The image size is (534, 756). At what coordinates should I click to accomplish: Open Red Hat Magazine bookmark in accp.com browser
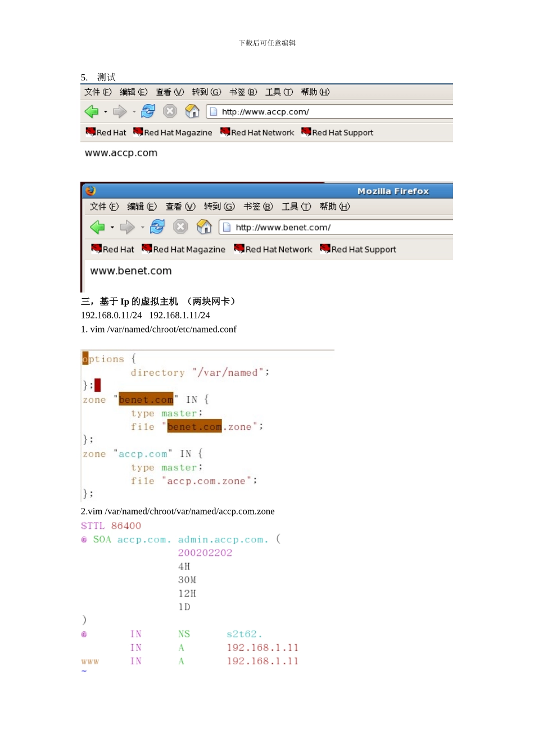[173, 132]
